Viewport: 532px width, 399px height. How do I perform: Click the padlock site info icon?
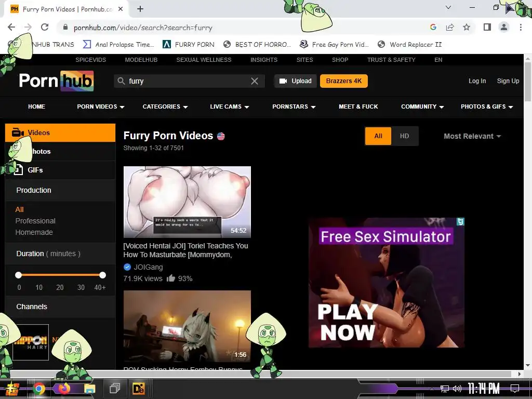coord(65,28)
